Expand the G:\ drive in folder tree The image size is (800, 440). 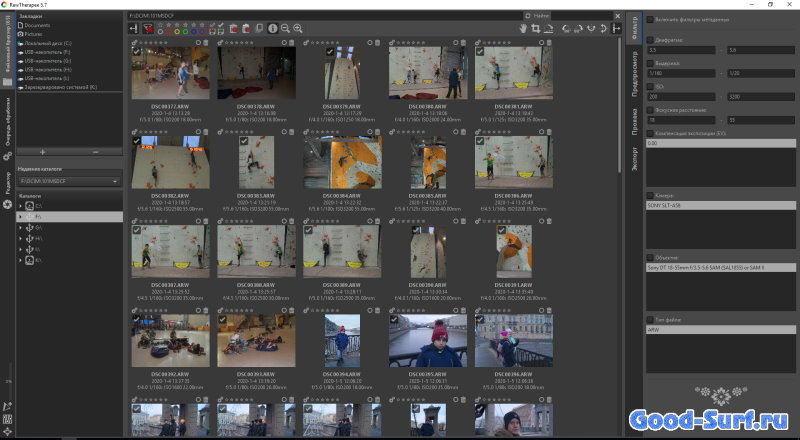20,228
